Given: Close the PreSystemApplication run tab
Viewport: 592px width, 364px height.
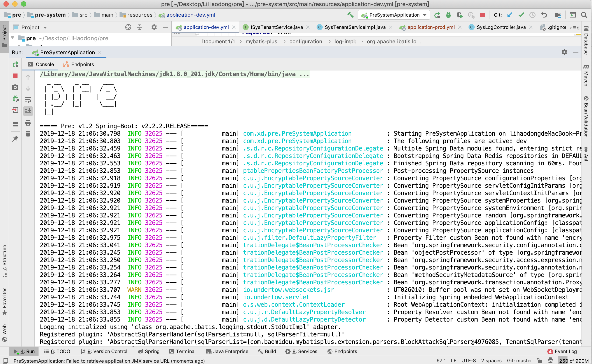Looking at the screenshot, I should pos(100,52).
